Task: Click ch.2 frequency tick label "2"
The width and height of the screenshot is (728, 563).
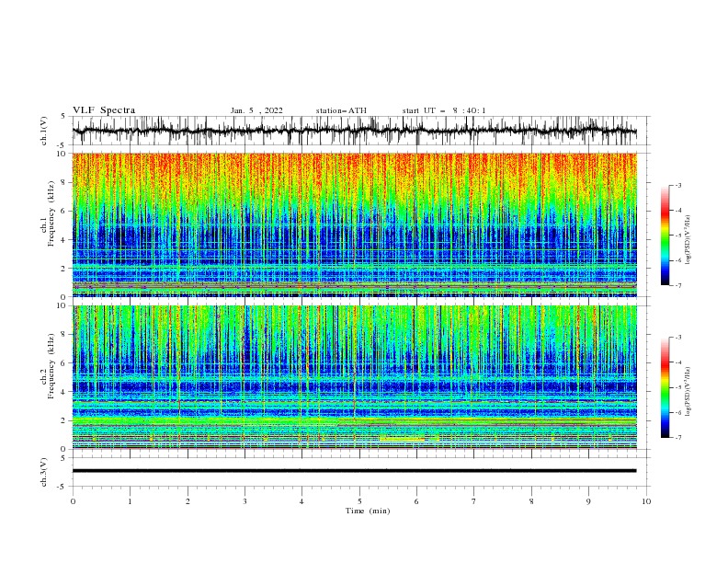Action: pyautogui.click(x=64, y=420)
